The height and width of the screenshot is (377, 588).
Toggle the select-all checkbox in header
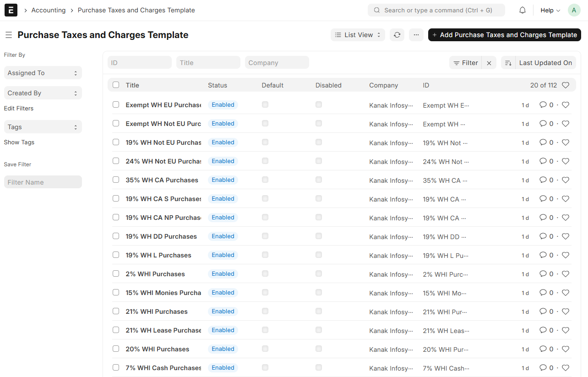click(116, 85)
